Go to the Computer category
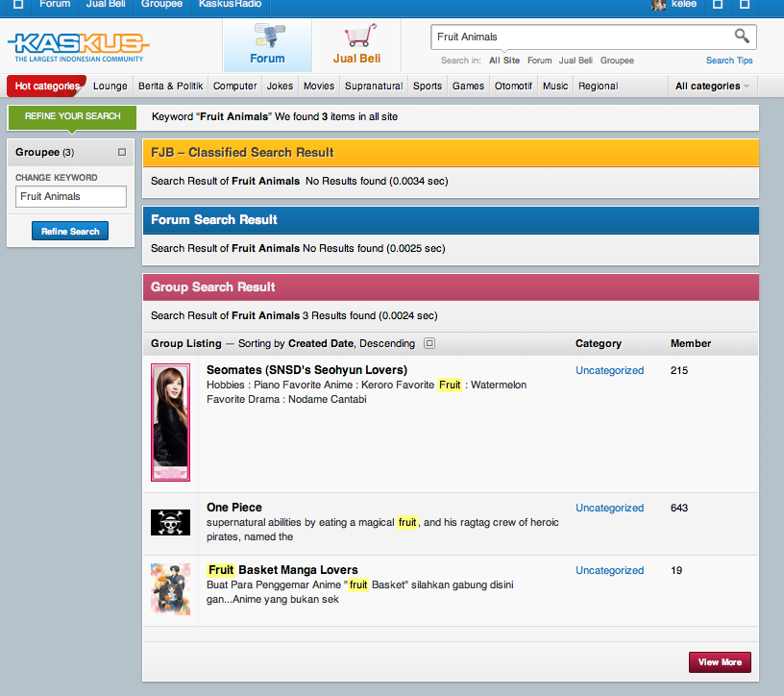The width and height of the screenshot is (784, 696). coord(235,87)
